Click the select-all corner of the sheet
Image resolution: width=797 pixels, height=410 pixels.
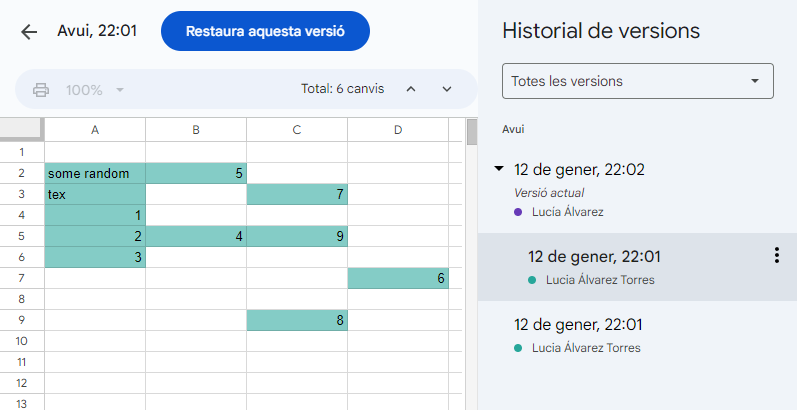(22, 130)
